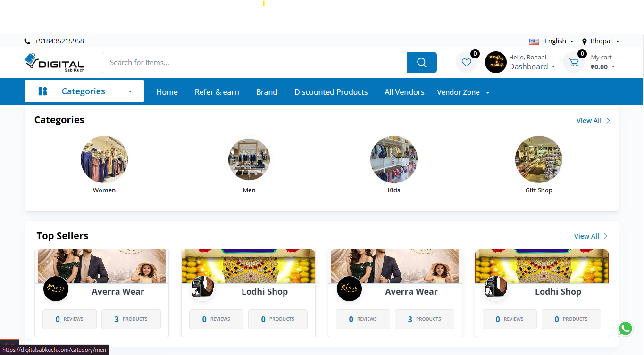
Task: Click the WhatsApp chat icon
Action: (625, 329)
